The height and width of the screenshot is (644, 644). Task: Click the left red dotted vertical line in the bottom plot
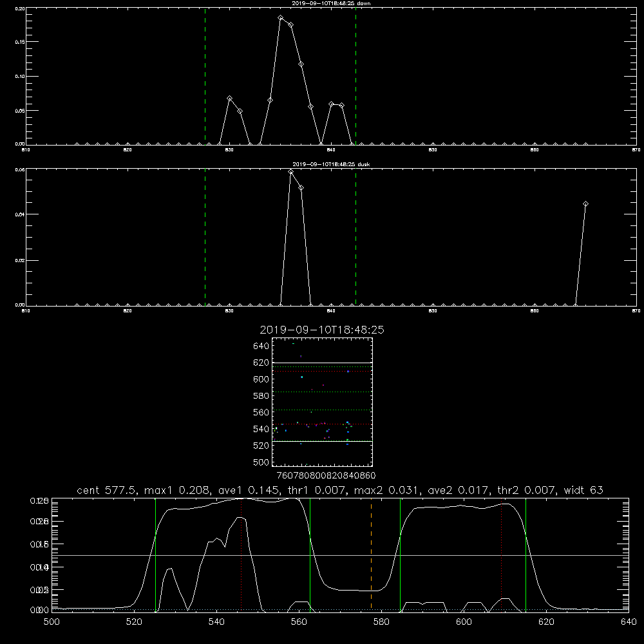tap(241, 554)
